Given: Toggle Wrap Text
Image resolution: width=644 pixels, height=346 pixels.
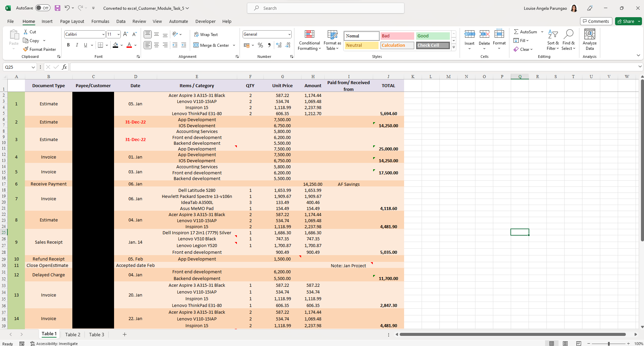Looking at the screenshot, I should (206, 34).
